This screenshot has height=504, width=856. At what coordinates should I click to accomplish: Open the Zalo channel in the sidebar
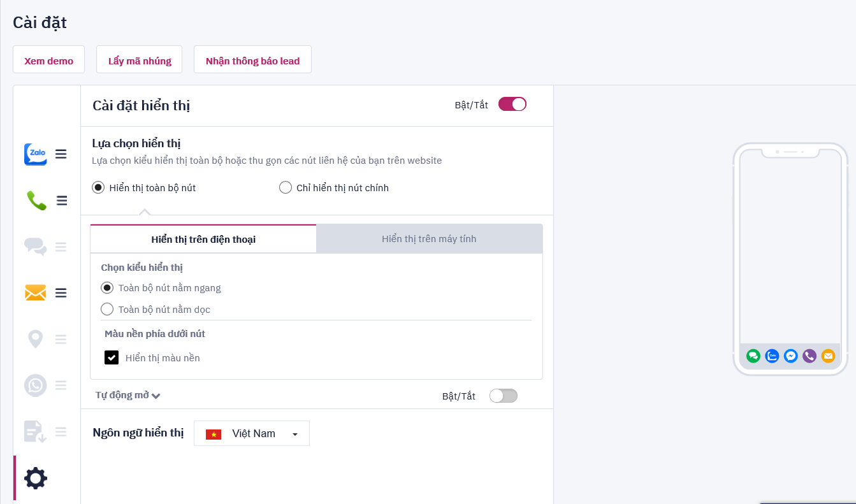pos(36,154)
